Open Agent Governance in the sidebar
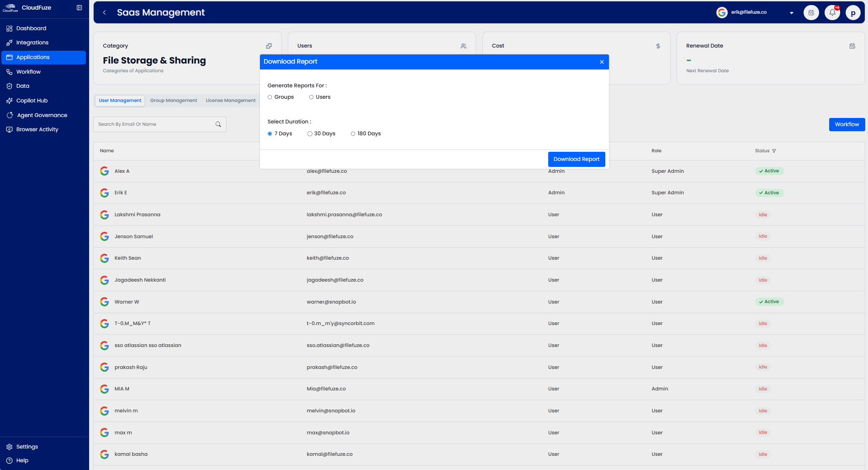868x470 pixels. pyautogui.click(x=44, y=115)
